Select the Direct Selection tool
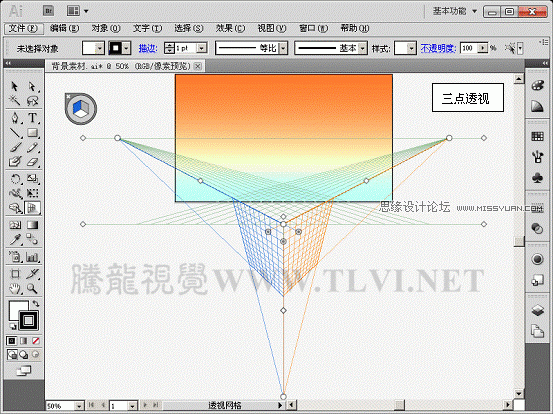553x414 pixels. (x=32, y=86)
